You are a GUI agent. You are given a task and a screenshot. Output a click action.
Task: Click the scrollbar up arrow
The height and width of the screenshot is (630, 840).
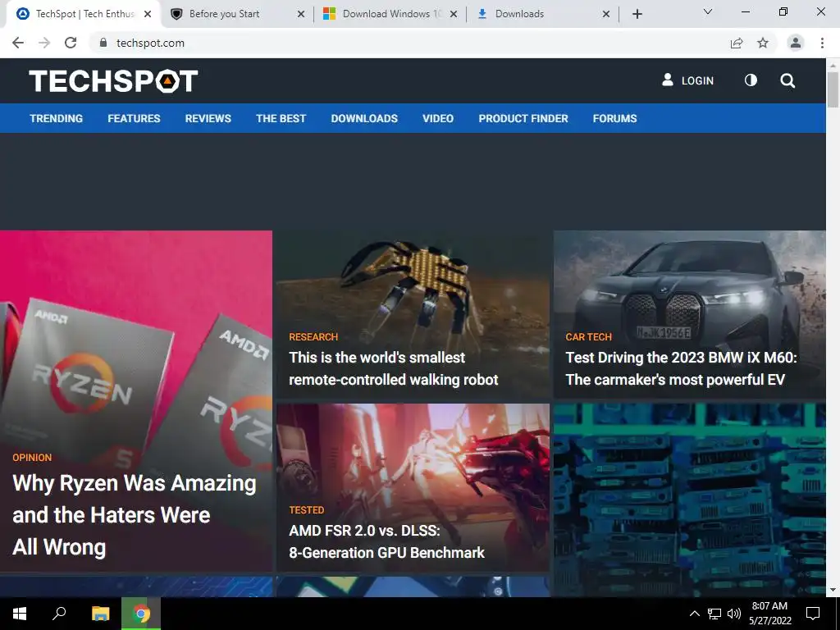pyautogui.click(x=833, y=65)
